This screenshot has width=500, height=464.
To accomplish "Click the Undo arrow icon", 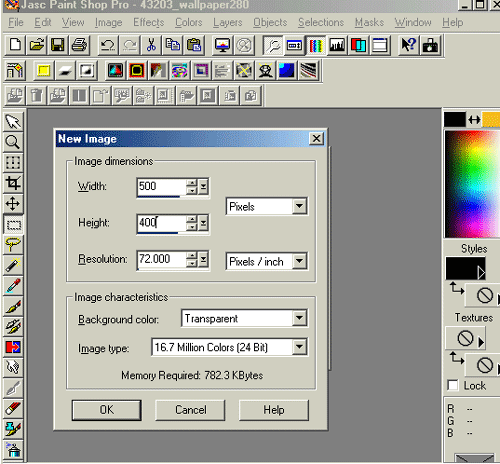I will [x=107, y=45].
